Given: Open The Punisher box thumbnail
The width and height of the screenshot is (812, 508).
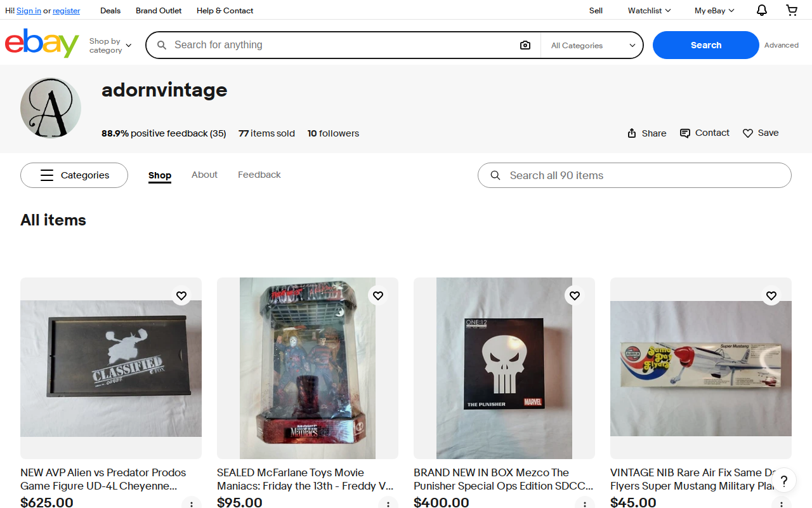Looking at the screenshot, I should (x=504, y=368).
